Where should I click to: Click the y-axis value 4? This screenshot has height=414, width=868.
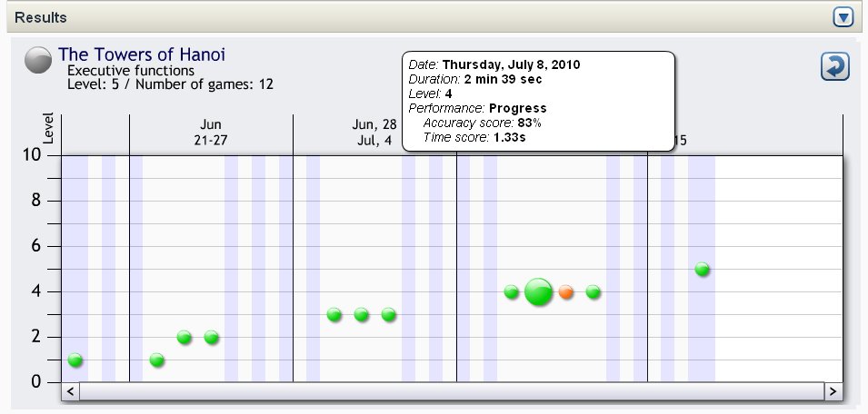point(36,291)
